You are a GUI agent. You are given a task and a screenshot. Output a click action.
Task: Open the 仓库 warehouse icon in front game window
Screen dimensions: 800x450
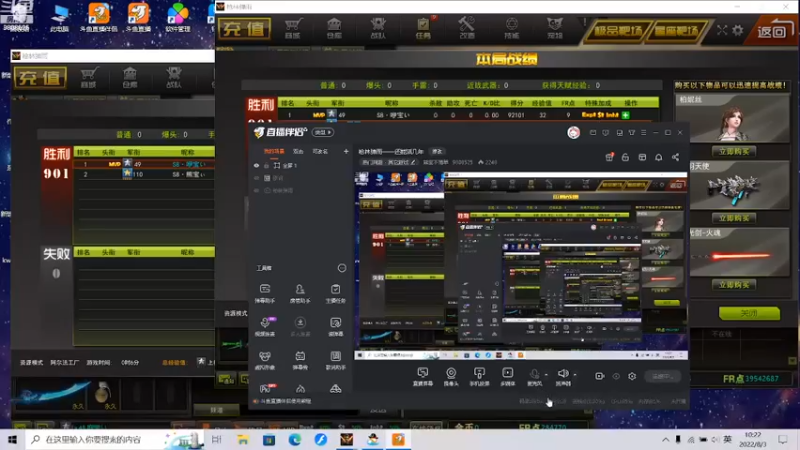point(334,28)
